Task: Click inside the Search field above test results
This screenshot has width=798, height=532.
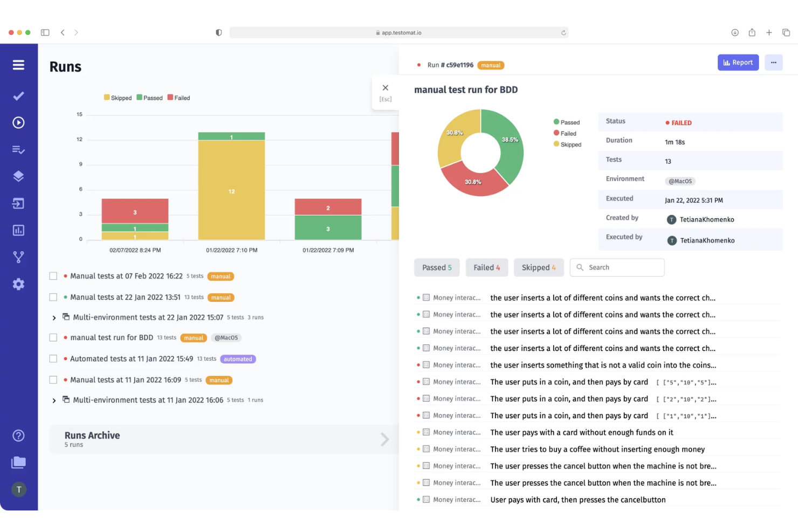Action: [617, 267]
